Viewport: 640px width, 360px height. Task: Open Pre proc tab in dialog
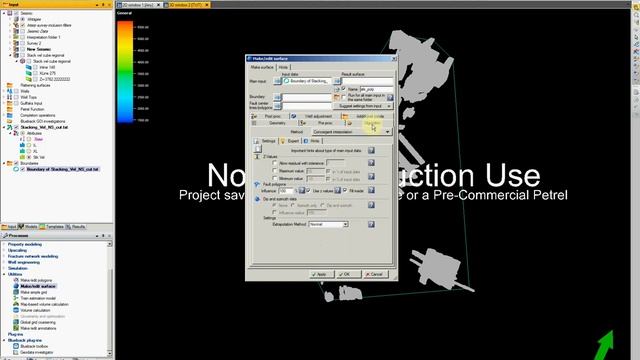[322, 122]
